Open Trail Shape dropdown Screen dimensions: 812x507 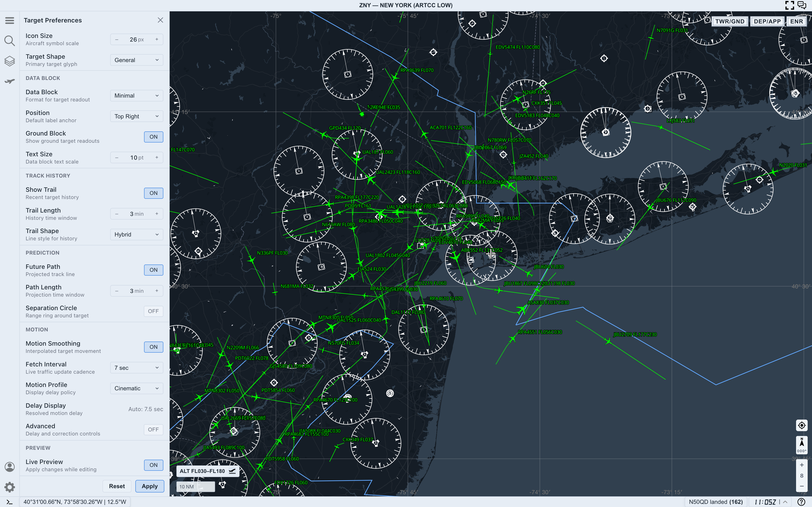point(137,234)
